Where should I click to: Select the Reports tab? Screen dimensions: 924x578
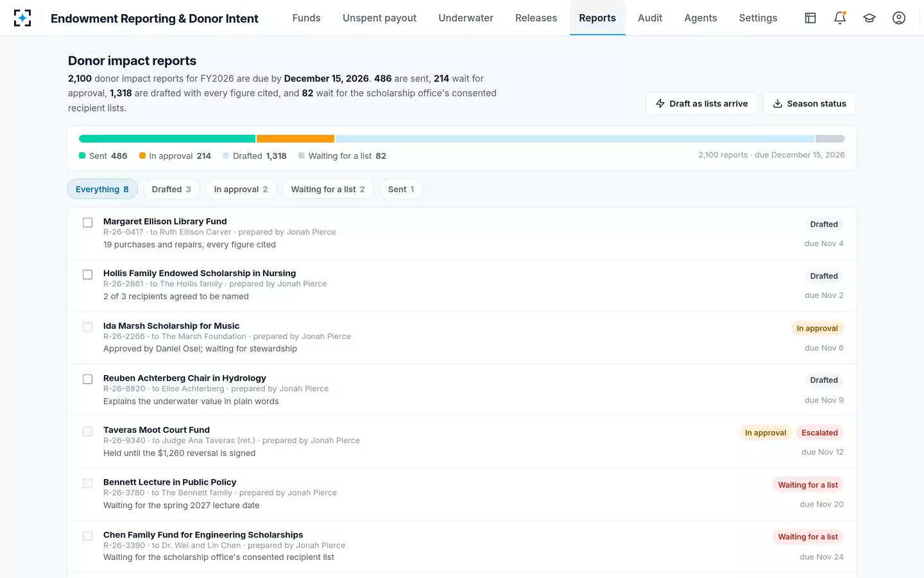[597, 18]
